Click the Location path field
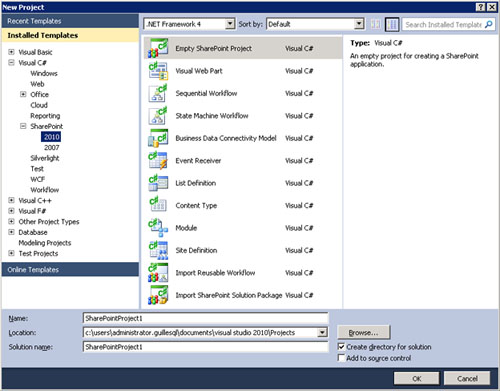Screen dimensions: 500x391 200,332
